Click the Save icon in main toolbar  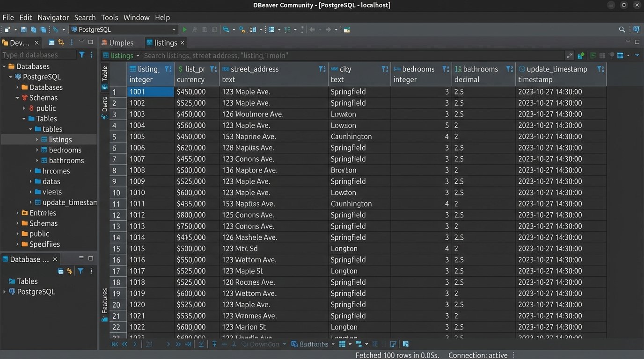[23, 29]
